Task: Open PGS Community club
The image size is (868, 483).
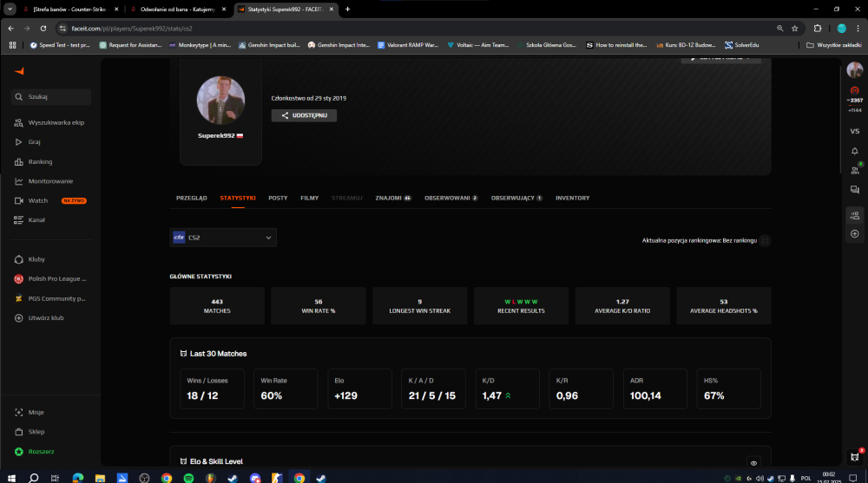Action: [49, 298]
